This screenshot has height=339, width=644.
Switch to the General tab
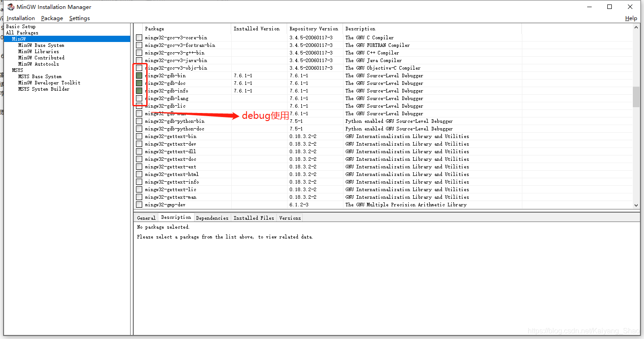(146, 218)
